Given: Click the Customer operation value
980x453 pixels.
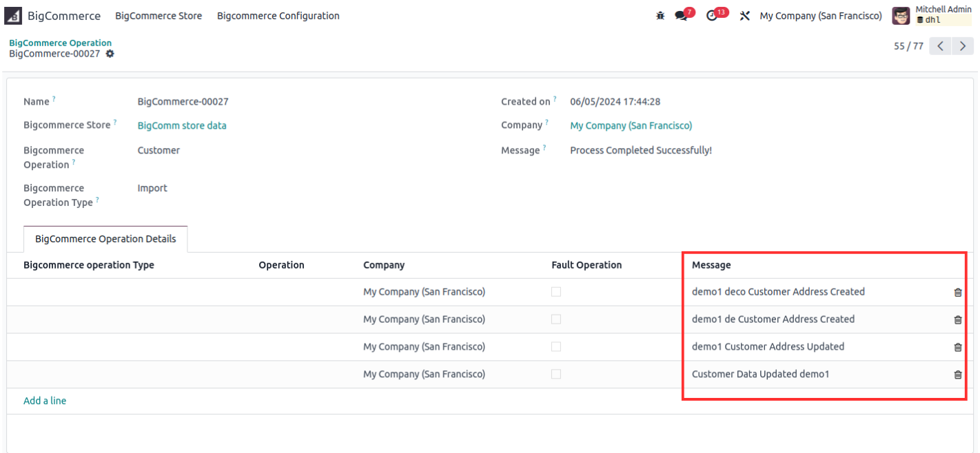Looking at the screenshot, I should [159, 150].
